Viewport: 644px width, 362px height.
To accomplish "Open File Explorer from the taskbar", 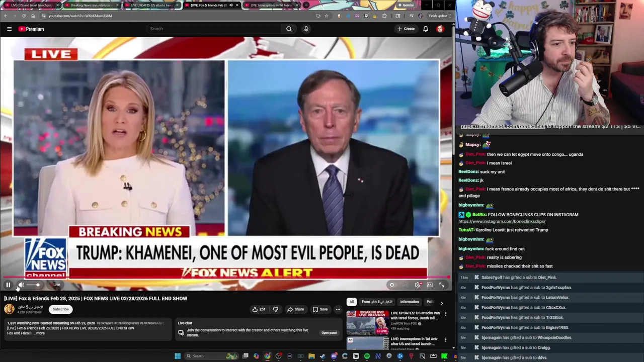I will (x=311, y=356).
